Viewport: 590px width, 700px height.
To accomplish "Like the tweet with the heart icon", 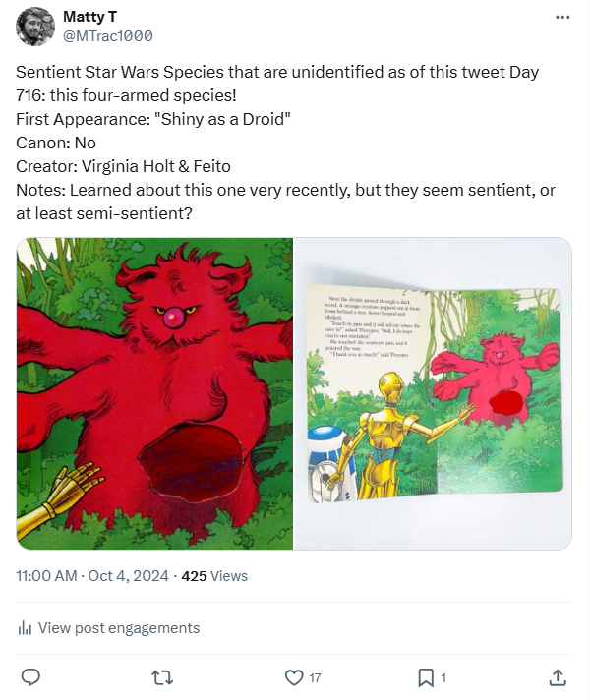I will click(293, 677).
